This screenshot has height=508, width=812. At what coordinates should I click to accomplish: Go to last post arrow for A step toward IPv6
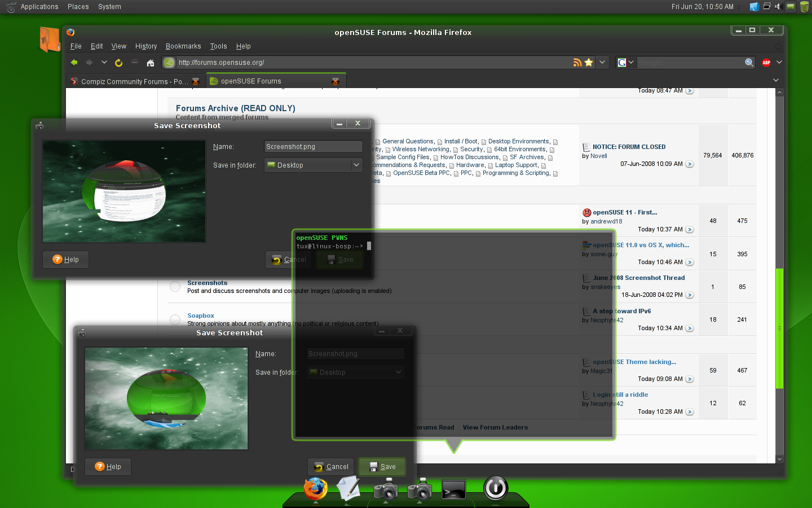[x=690, y=329]
